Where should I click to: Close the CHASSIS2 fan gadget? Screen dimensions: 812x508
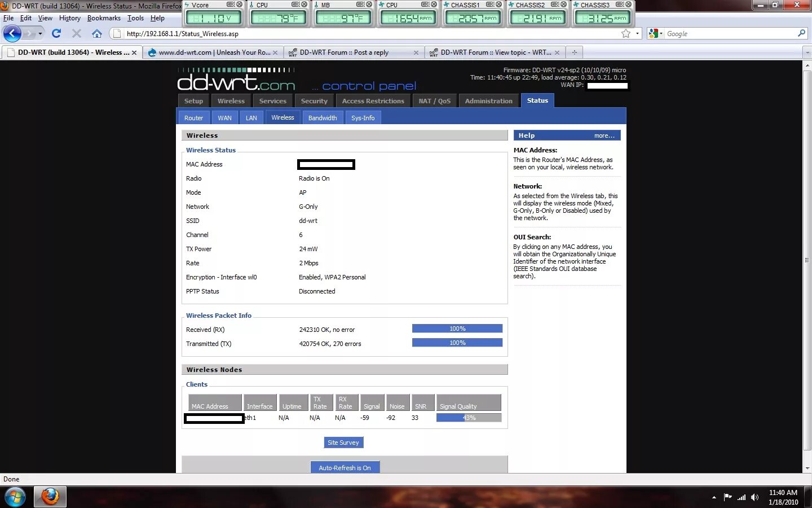563,5
